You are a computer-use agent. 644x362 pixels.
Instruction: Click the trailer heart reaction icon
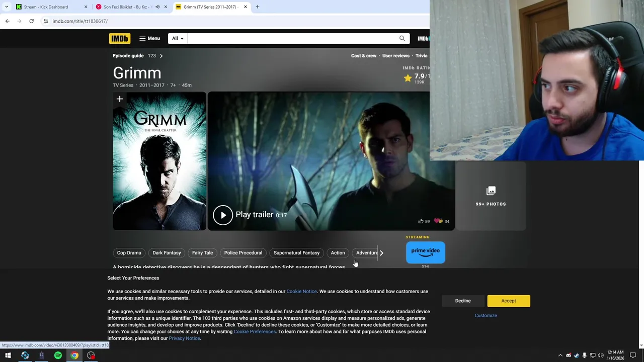tap(438, 221)
